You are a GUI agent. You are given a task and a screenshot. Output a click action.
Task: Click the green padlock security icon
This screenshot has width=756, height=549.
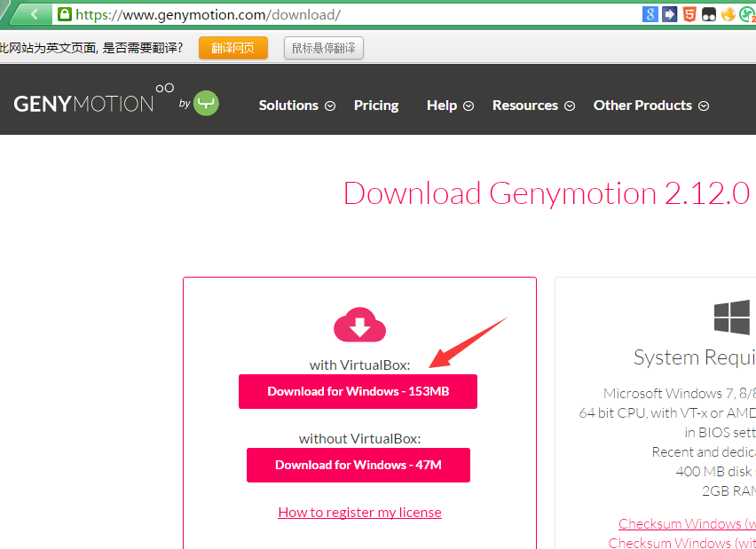pyautogui.click(x=64, y=14)
